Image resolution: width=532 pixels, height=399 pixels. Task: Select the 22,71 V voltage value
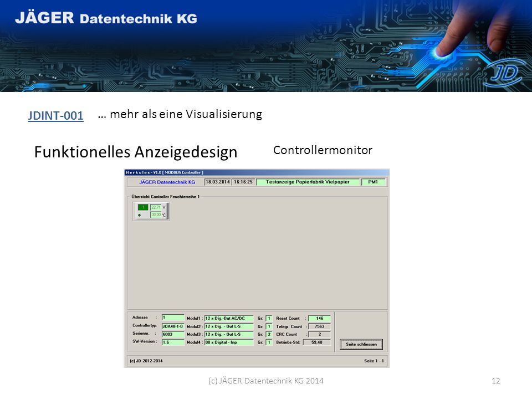point(156,207)
